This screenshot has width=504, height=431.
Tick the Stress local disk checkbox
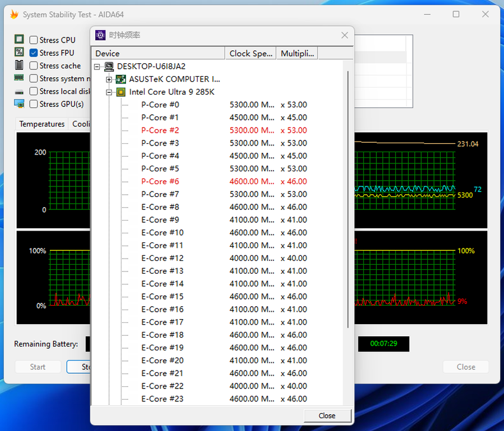pos(34,91)
